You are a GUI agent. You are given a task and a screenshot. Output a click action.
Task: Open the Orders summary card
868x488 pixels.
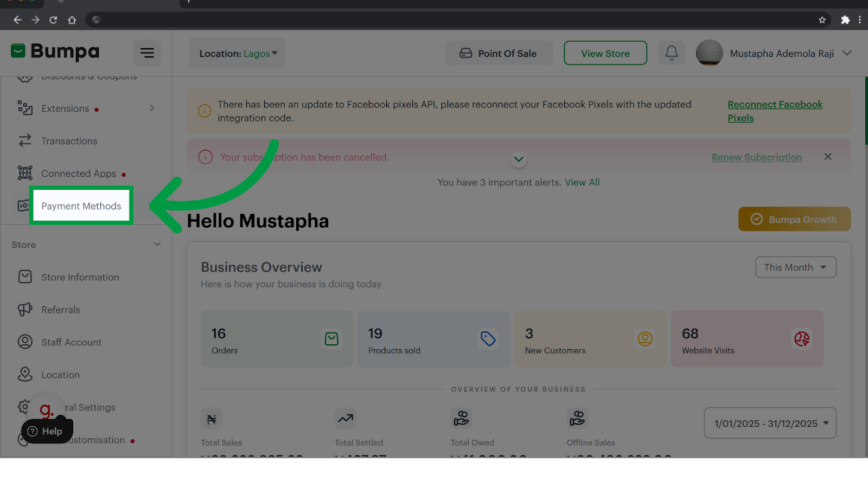coord(277,339)
